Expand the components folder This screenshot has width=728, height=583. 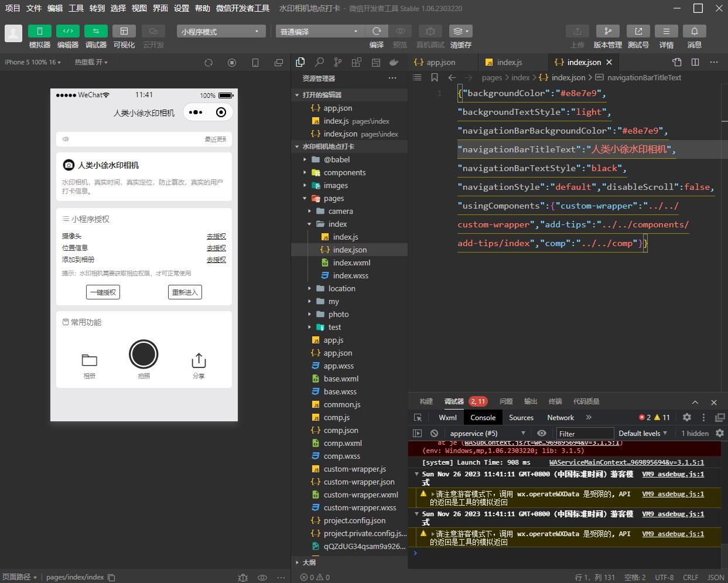(344, 172)
